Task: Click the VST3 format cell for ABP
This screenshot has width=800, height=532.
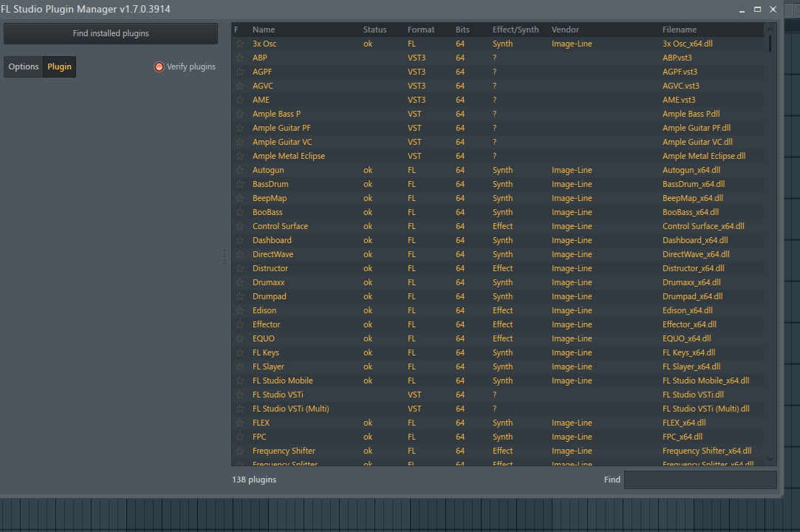Action: coord(417,58)
